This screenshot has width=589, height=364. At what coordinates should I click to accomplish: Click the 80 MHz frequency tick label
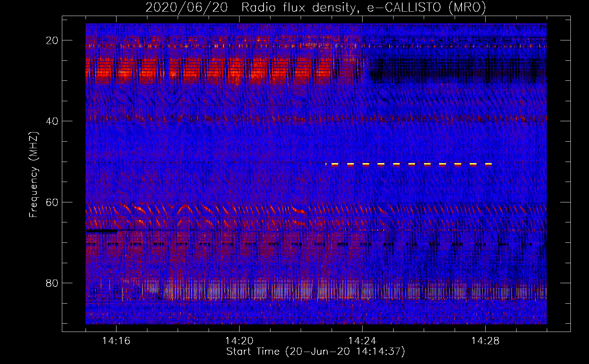pos(52,283)
